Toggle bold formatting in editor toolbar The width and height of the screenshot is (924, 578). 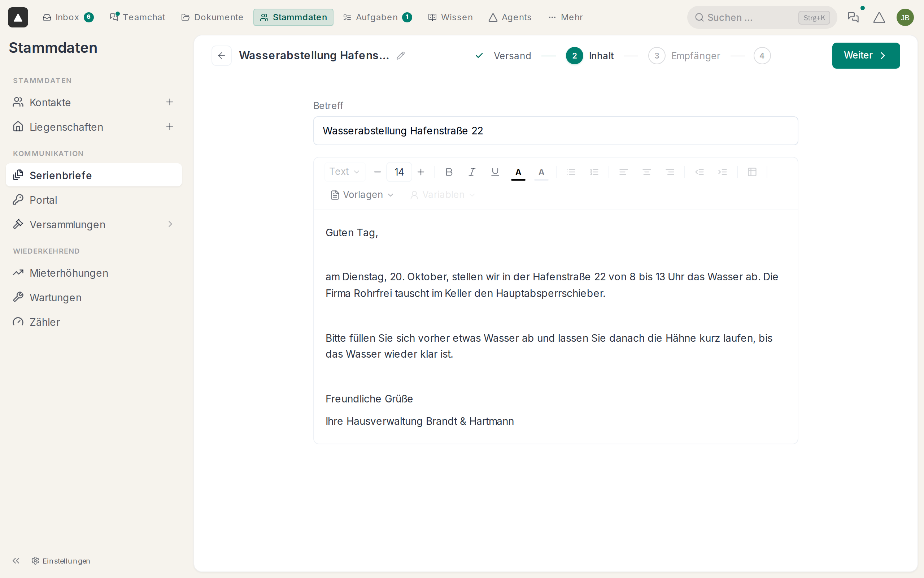coord(449,172)
